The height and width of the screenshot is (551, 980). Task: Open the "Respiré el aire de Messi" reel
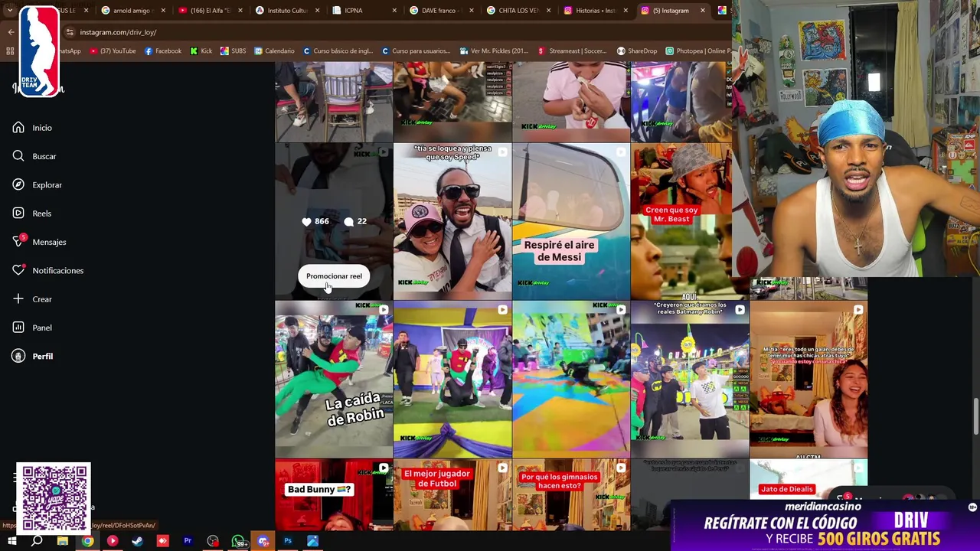(571, 221)
